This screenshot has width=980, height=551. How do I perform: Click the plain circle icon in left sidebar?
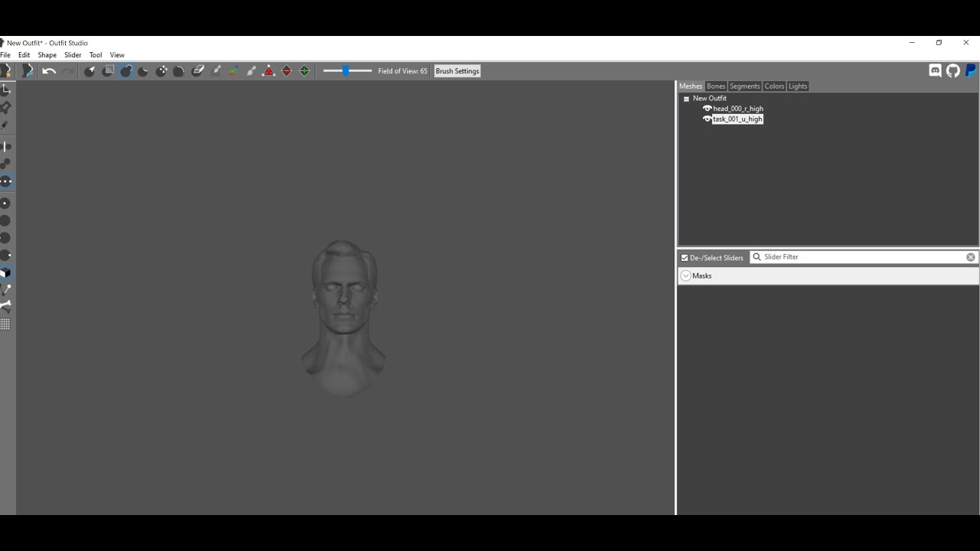(x=5, y=220)
